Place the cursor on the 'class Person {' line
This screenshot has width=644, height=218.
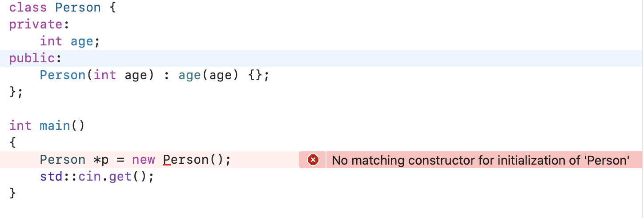coord(63,8)
